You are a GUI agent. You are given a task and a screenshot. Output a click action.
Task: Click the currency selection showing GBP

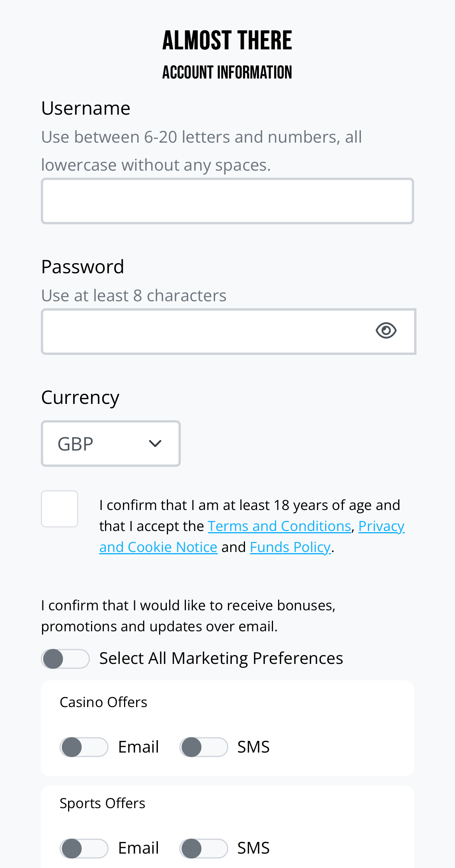pos(76,443)
